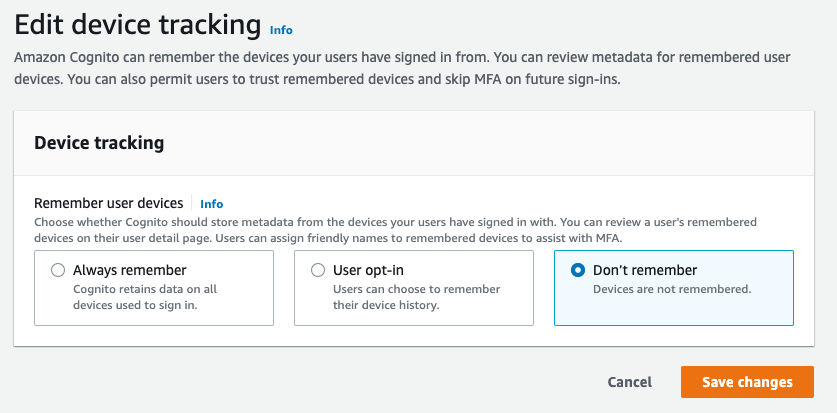Click the "Don't remember" option title
837x413 pixels.
[x=645, y=271]
